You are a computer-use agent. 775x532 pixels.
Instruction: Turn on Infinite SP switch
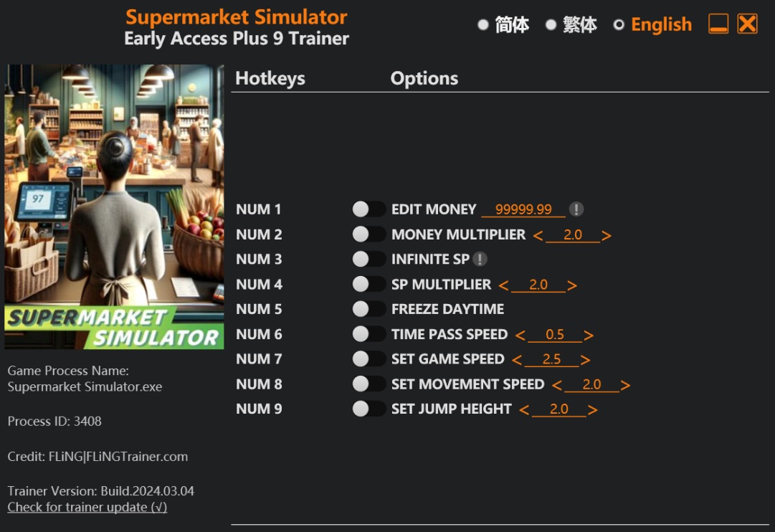(369, 260)
